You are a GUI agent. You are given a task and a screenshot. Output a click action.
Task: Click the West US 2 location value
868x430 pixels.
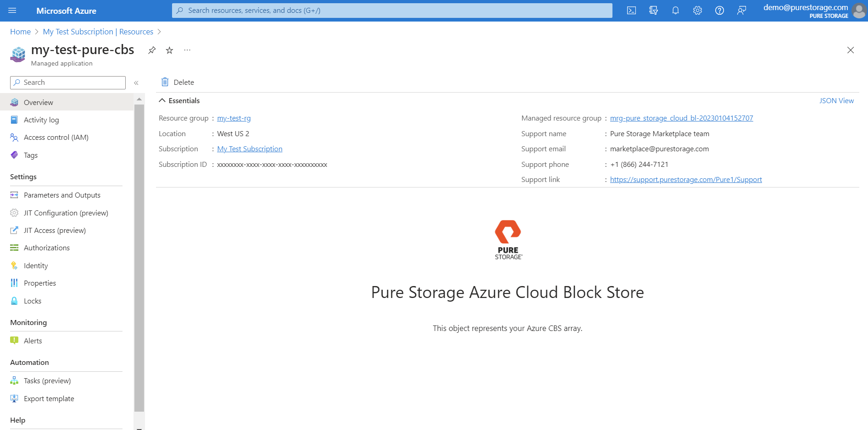(x=233, y=134)
